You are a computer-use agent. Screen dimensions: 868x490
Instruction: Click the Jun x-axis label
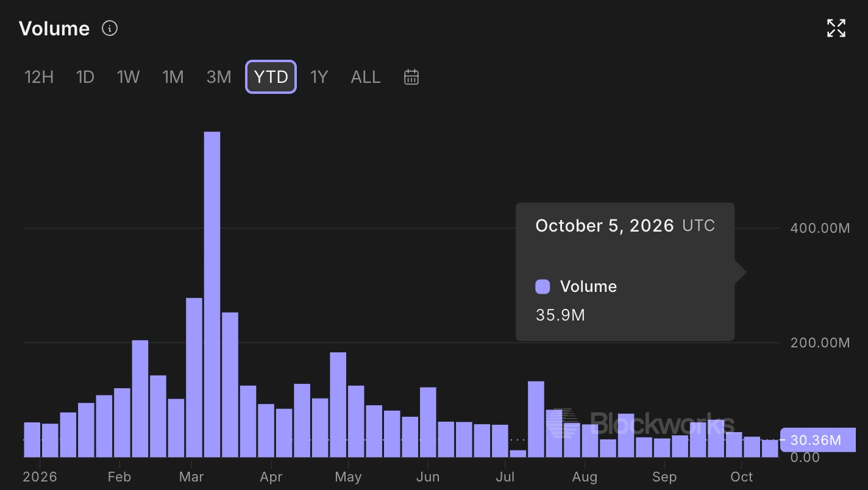point(428,477)
